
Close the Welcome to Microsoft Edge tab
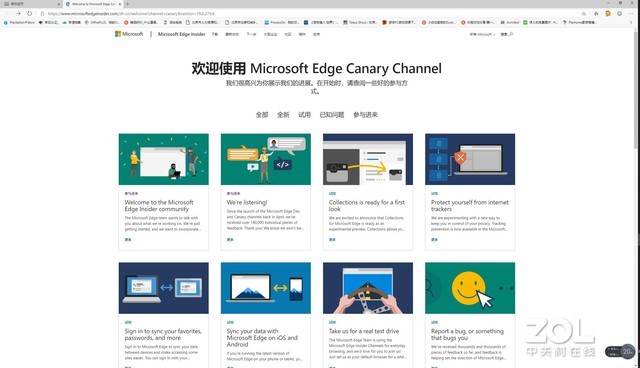(120, 4)
